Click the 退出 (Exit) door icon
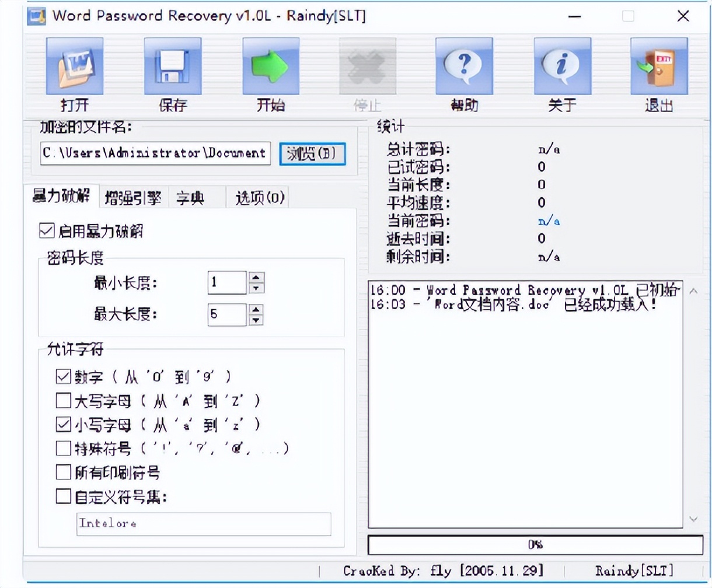Viewport: 712px width, 588px height. point(659,66)
